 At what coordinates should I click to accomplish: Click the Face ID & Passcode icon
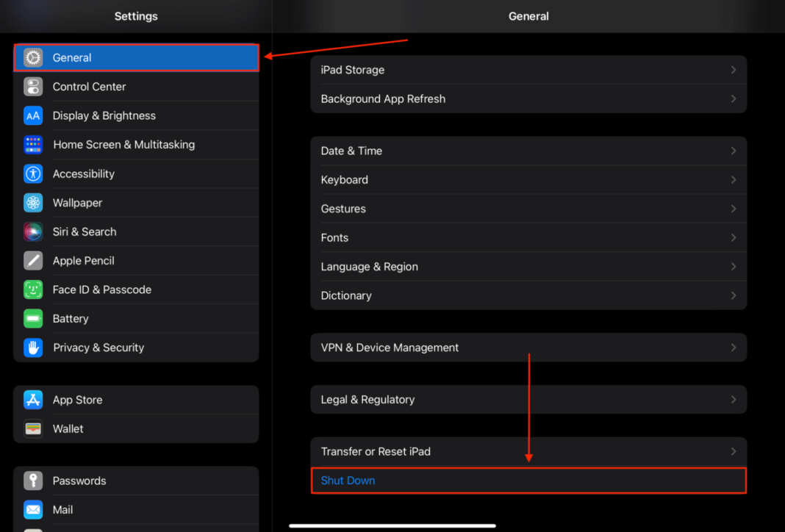(33, 290)
